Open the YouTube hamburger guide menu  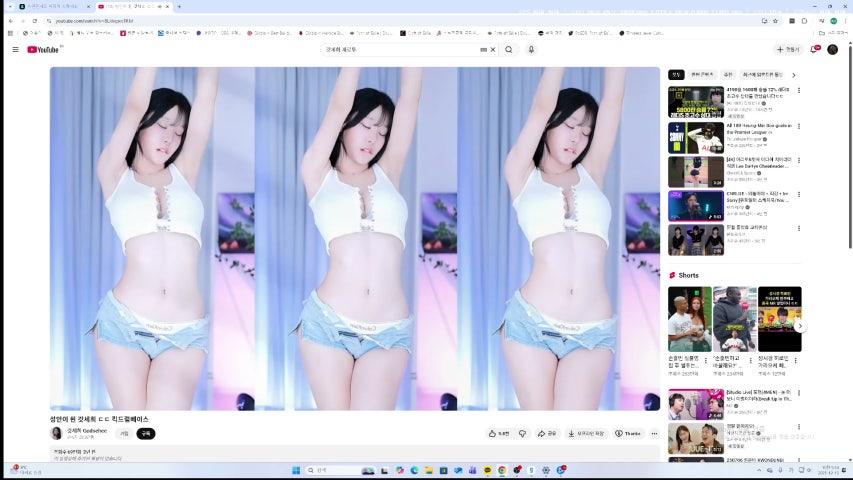pyautogui.click(x=15, y=50)
